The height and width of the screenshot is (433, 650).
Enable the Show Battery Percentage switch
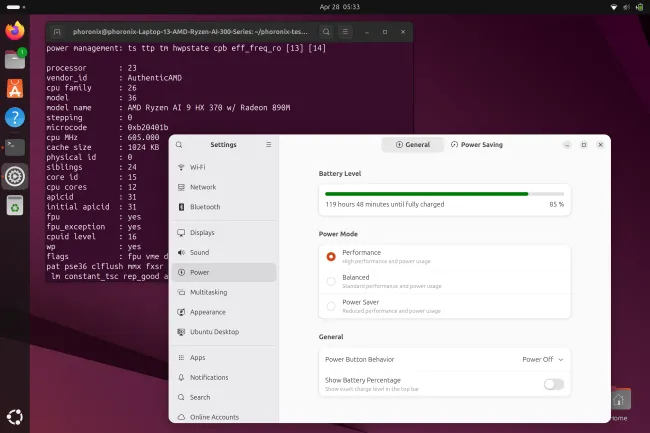coord(553,384)
